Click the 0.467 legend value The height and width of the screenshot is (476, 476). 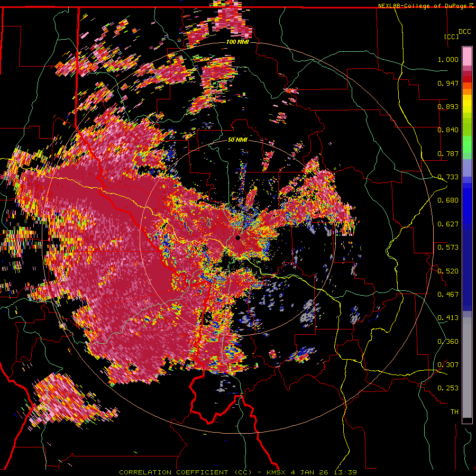pyautogui.click(x=448, y=295)
